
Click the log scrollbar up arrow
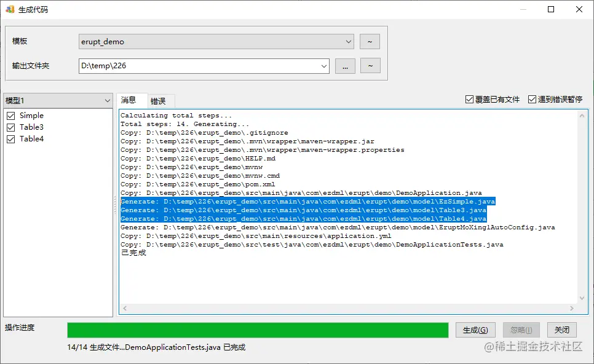pyautogui.click(x=582, y=116)
